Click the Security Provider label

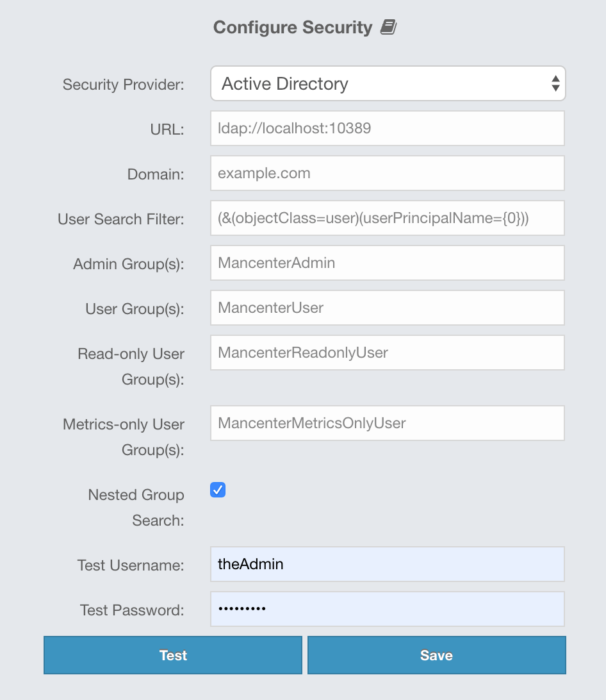pyautogui.click(x=123, y=85)
